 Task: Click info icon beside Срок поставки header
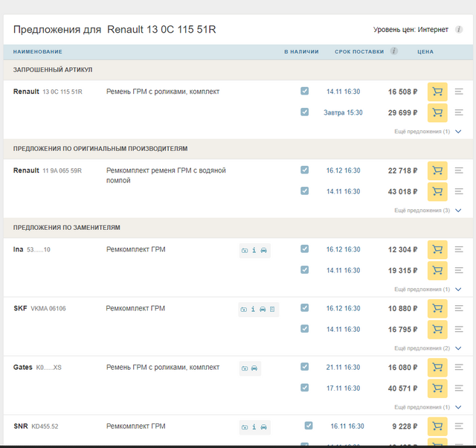tap(393, 51)
